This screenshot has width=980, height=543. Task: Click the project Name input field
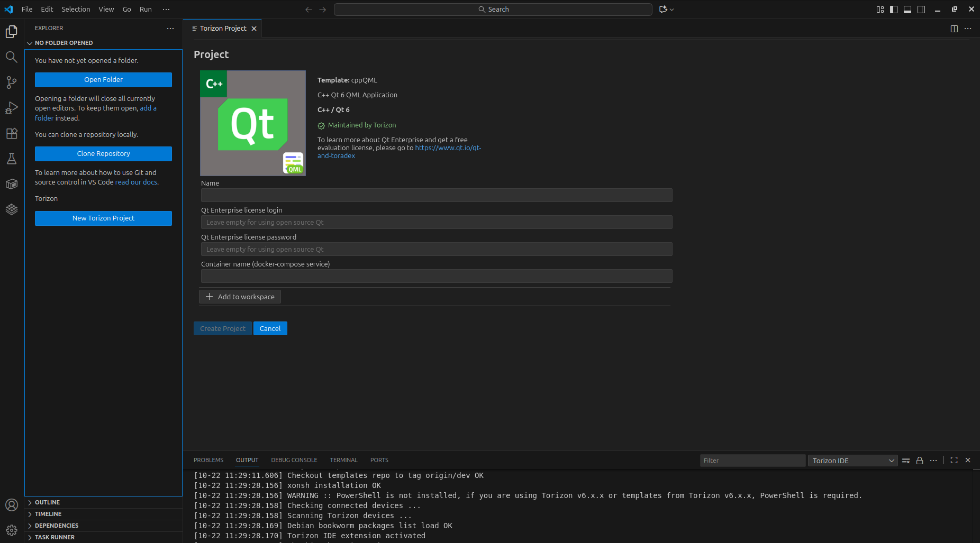(x=435, y=195)
